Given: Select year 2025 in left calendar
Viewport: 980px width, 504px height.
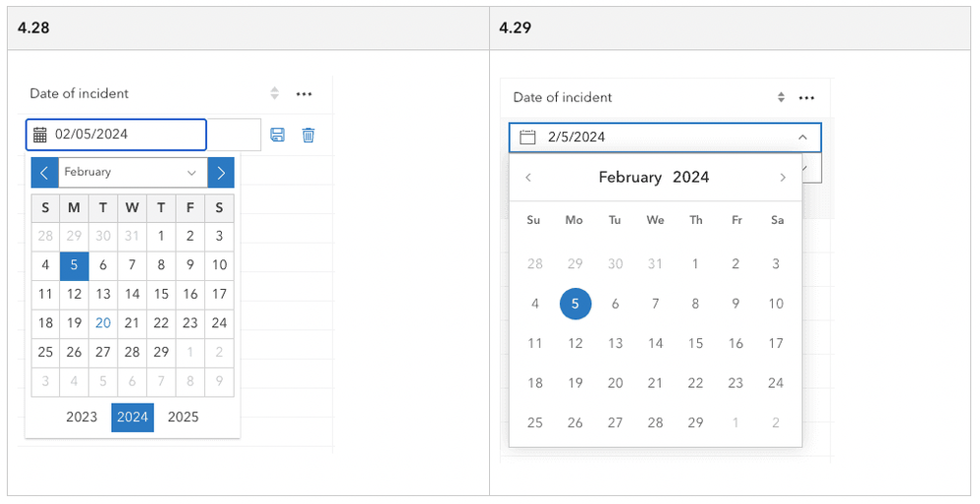Looking at the screenshot, I should coord(183,418).
